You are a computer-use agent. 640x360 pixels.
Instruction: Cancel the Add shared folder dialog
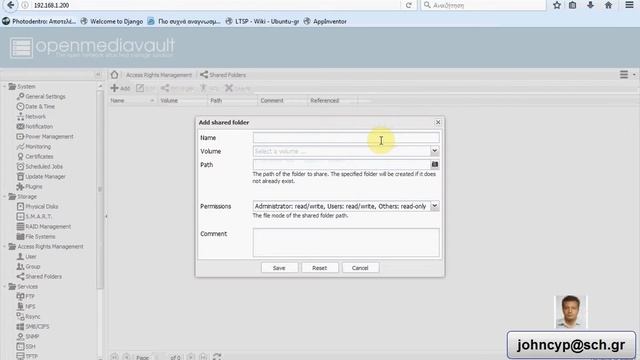360,268
